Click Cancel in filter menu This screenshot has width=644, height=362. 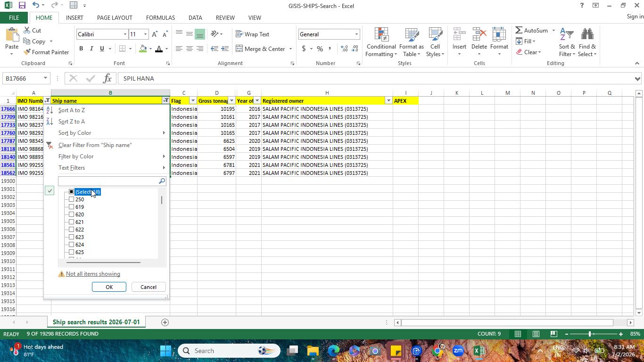(x=149, y=287)
